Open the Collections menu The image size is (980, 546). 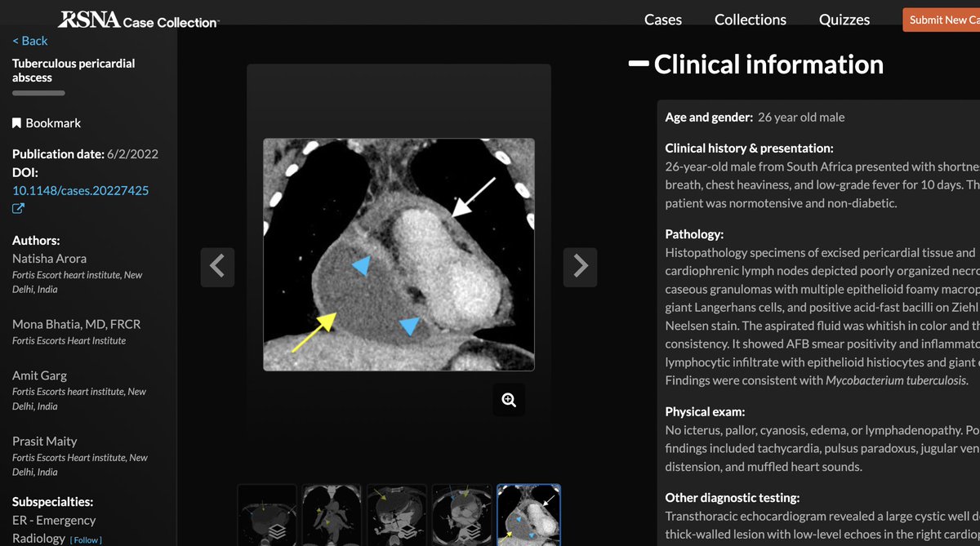tap(751, 20)
